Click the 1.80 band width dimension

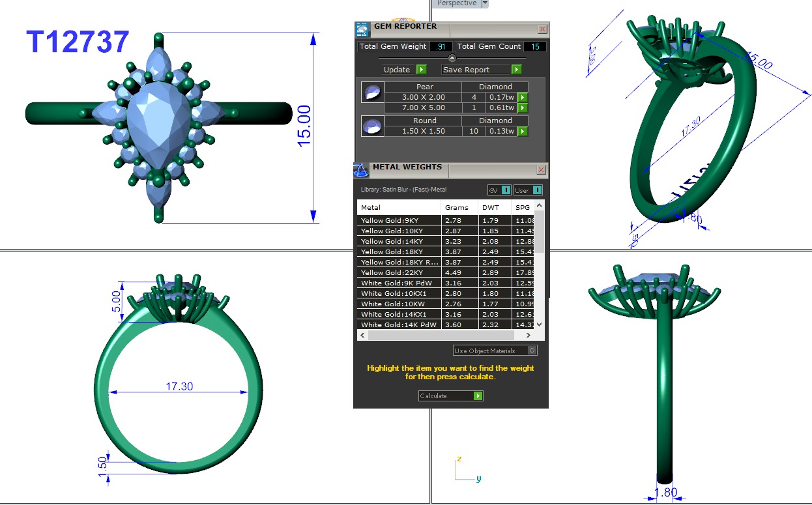666,493
